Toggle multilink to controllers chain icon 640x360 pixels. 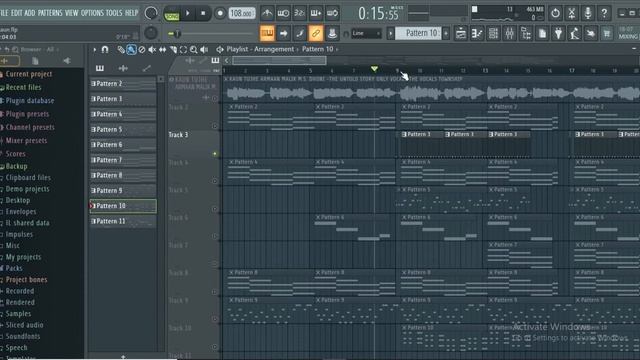[x=316, y=33]
